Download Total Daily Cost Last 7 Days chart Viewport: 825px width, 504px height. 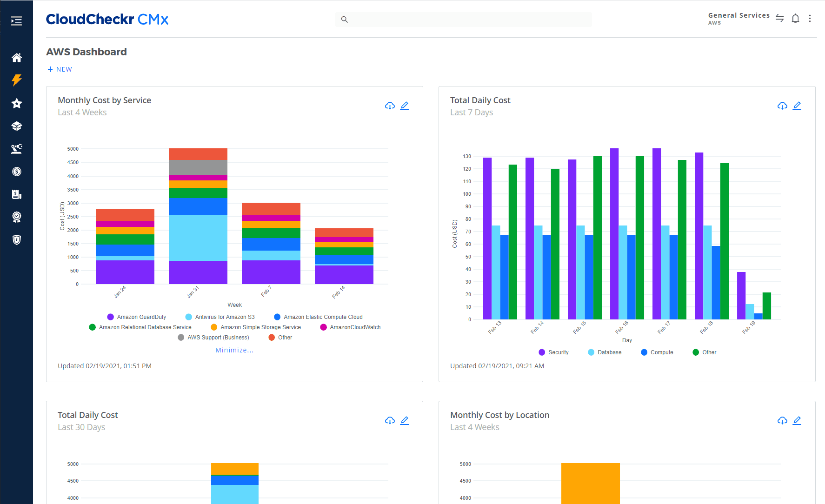click(783, 106)
